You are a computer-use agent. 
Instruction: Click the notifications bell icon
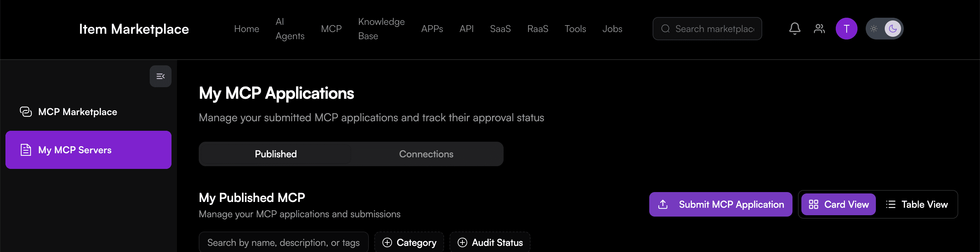pos(794,29)
